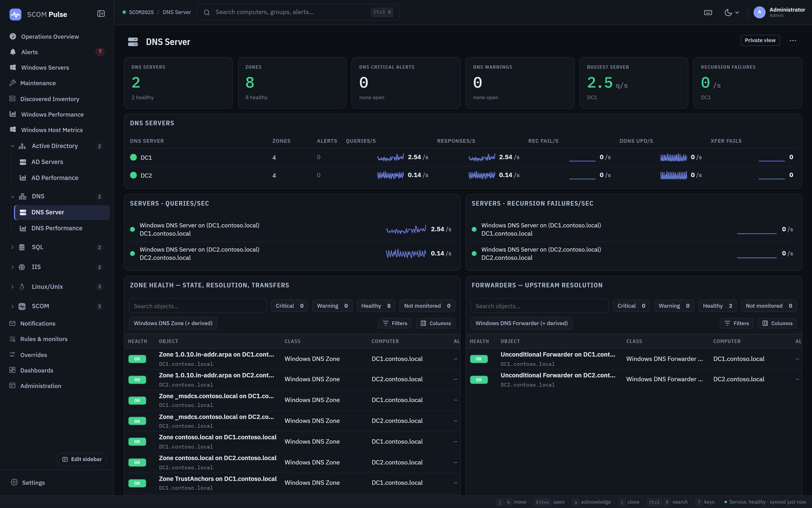Image resolution: width=812 pixels, height=508 pixels.
Task: Open Filters in Forwarders panel
Action: (737, 323)
